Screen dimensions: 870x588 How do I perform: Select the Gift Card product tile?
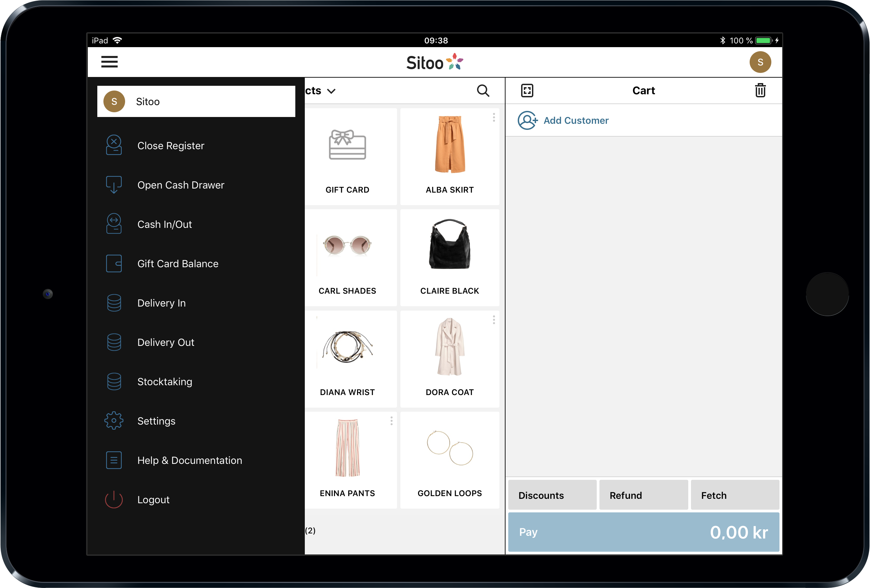click(351, 157)
